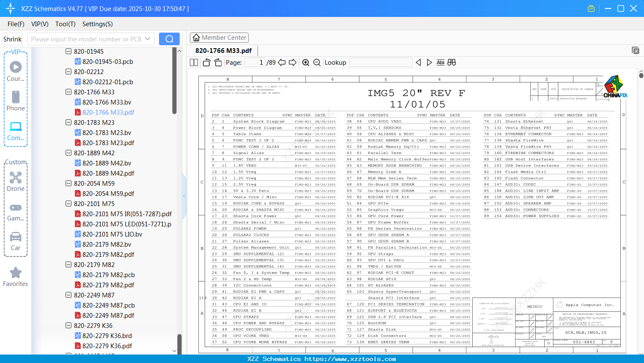The height and width of the screenshot is (363, 644).
Task: Collapse the 820-01945 folder
Action: 69,51
